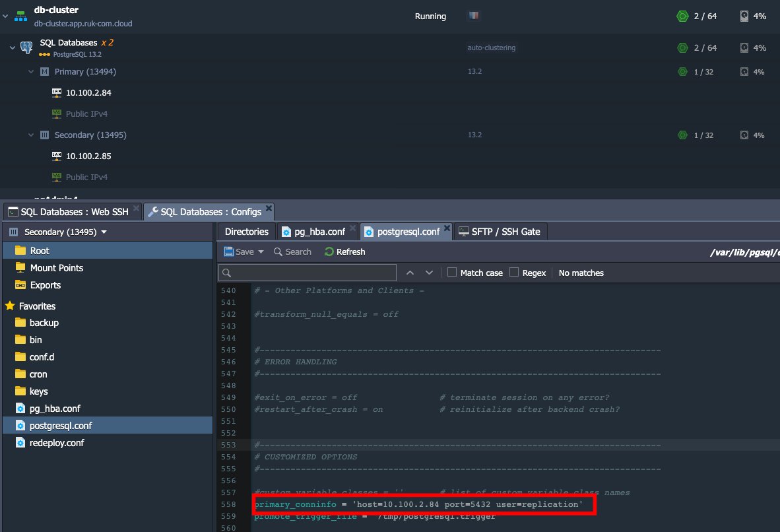Screen dimensions: 780x532
Task: Select postgresql.conf in the Favorites list
Action: (108, 426)
